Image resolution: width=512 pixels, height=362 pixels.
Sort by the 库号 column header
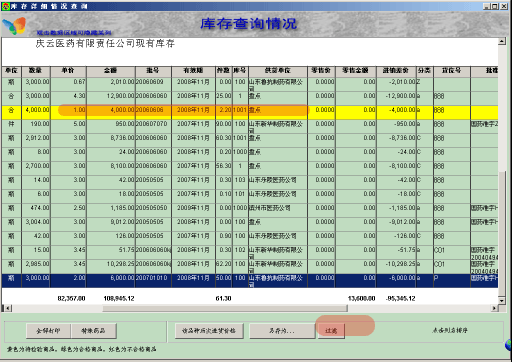pos(240,71)
